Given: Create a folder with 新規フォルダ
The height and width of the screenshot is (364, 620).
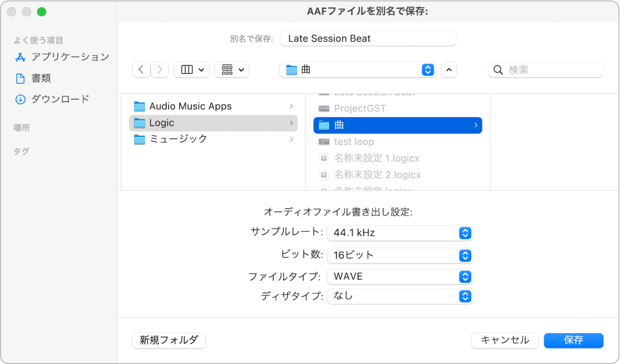Looking at the screenshot, I should 169,340.
